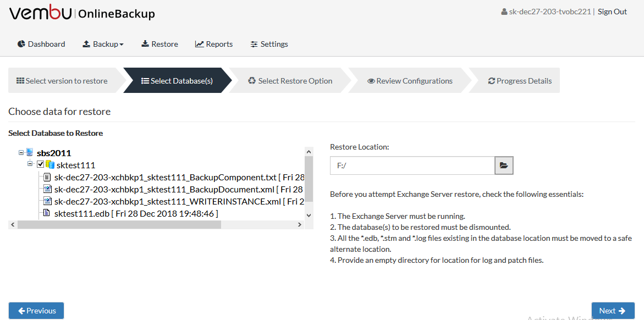644x320 pixels.
Task: Click the Backup upload icon
Action: tap(87, 44)
